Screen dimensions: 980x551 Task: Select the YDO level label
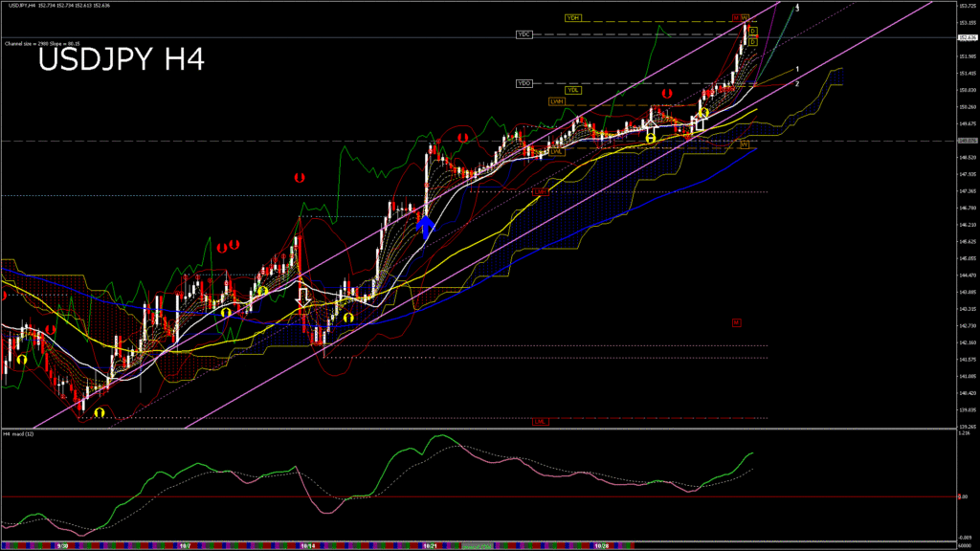coord(524,83)
